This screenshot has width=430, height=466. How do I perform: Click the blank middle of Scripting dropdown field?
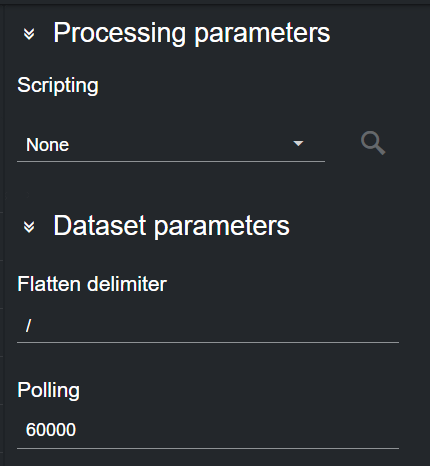[180, 145]
